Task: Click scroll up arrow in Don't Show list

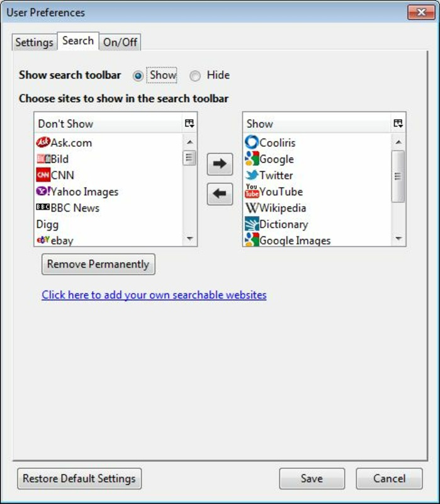Action: [189, 142]
